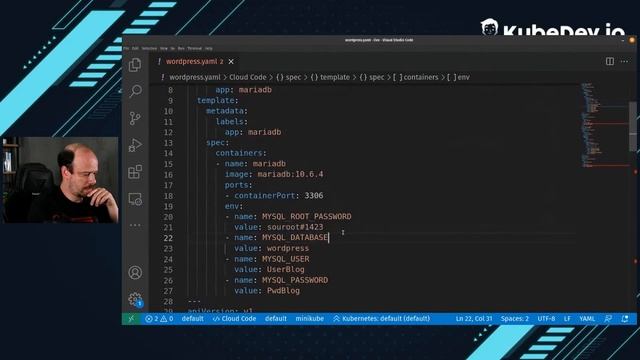
Task: Click 'metadata:' key on line 10
Action: (x=227, y=111)
